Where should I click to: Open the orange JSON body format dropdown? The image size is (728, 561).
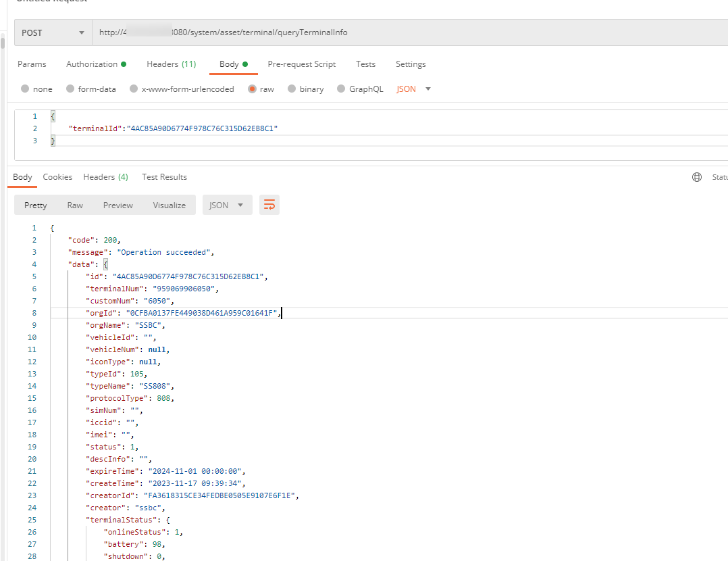click(x=413, y=89)
